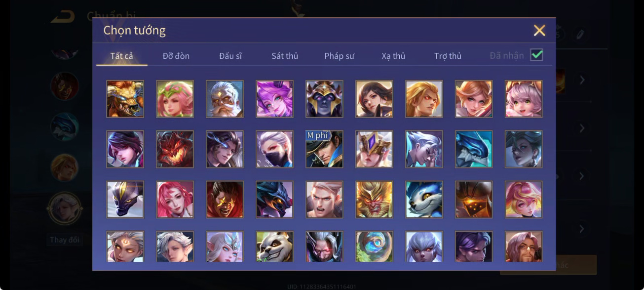Select the golden monkey king hero
The image size is (644, 290).
tap(374, 200)
